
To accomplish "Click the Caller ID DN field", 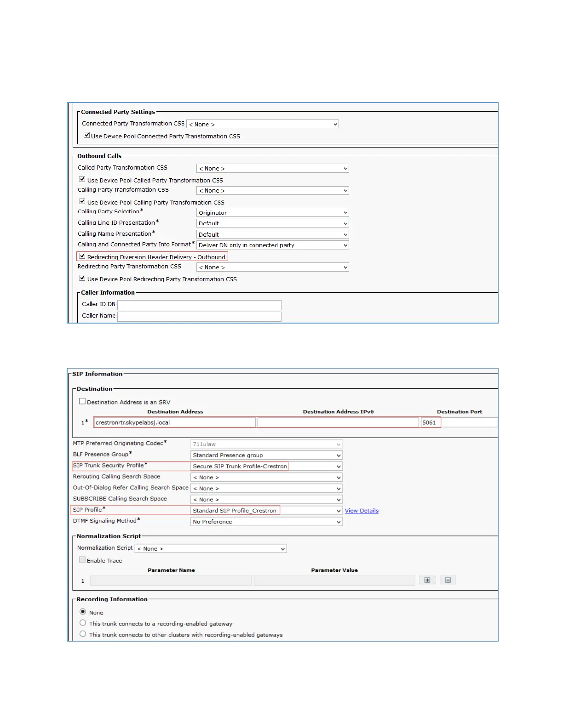I will click(199, 305).
